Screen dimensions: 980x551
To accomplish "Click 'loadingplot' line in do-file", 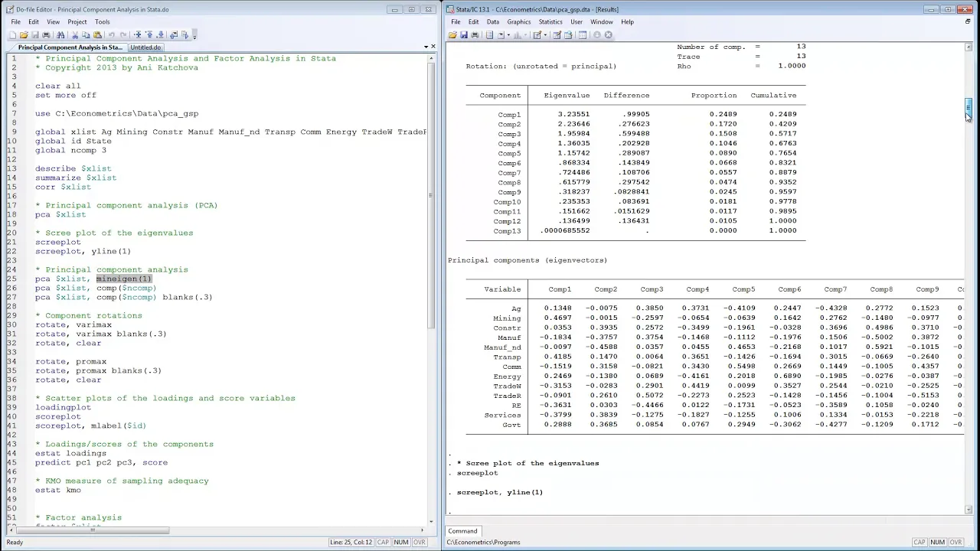I will pos(63,407).
